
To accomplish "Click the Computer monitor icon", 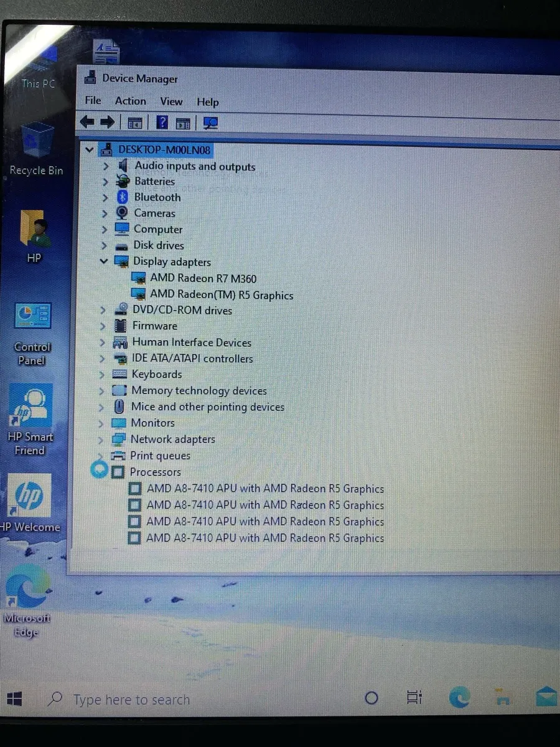I will coord(122,229).
